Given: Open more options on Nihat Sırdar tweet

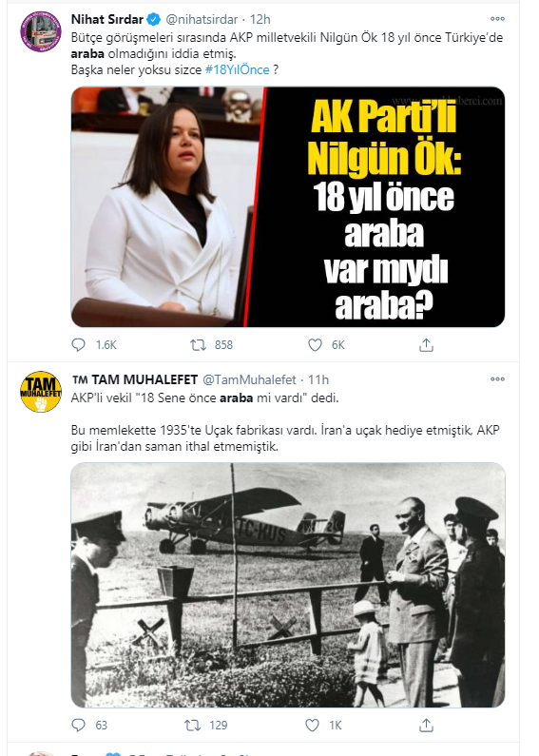Looking at the screenshot, I should [x=497, y=19].
